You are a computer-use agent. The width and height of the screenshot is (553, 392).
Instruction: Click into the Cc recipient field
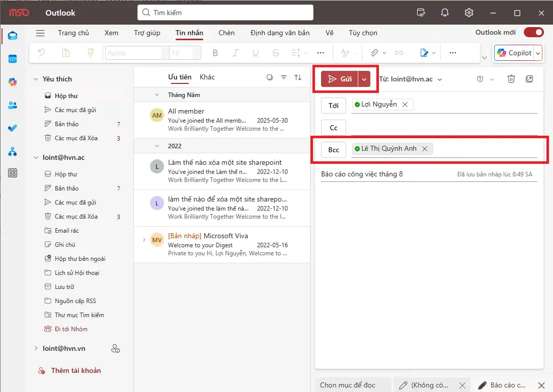(443, 128)
